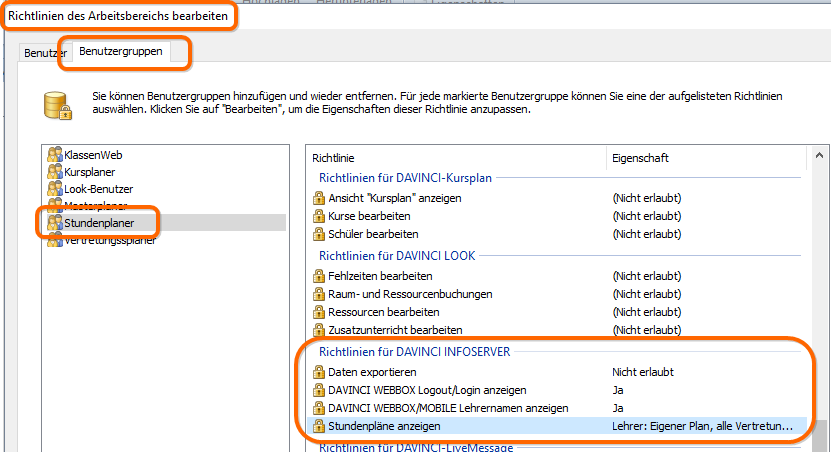
Task: Click lock icon beside Daten exportieren
Action: click(319, 372)
